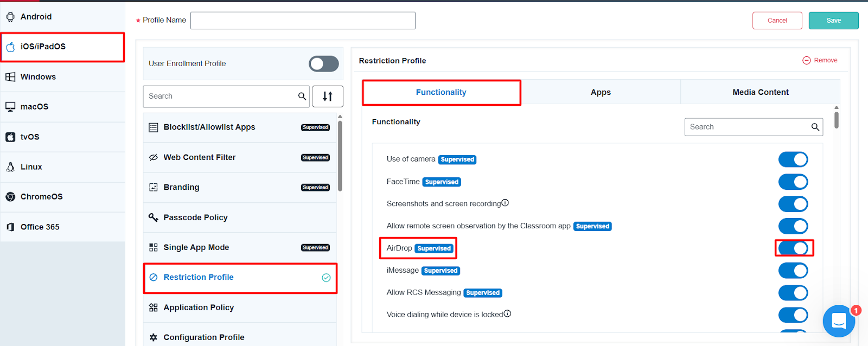
Task: Click the Passcode Policy key icon
Action: tap(154, 217)
